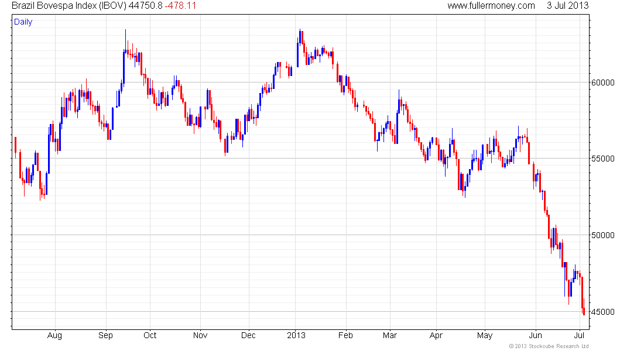The height and width of the screenshot is (351, 644).
Task: Click the 'Apr' month axis label
Action: click(436, 335)
